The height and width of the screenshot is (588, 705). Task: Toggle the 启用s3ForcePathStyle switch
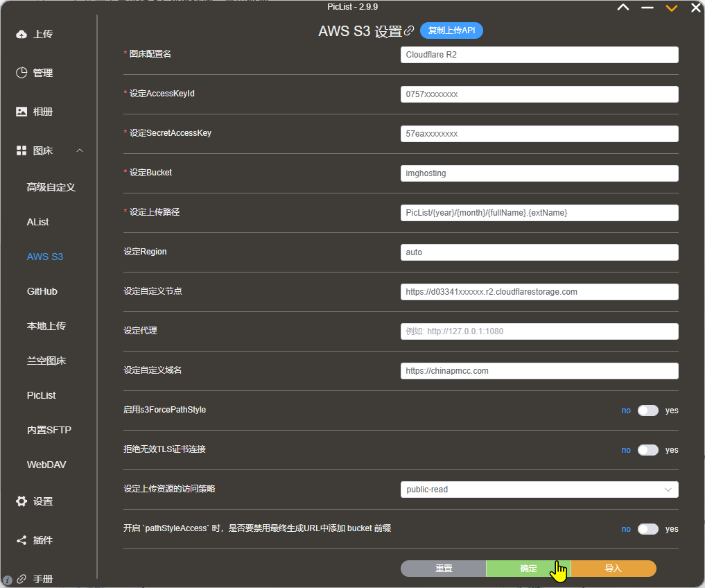click(x=647, y=410)
